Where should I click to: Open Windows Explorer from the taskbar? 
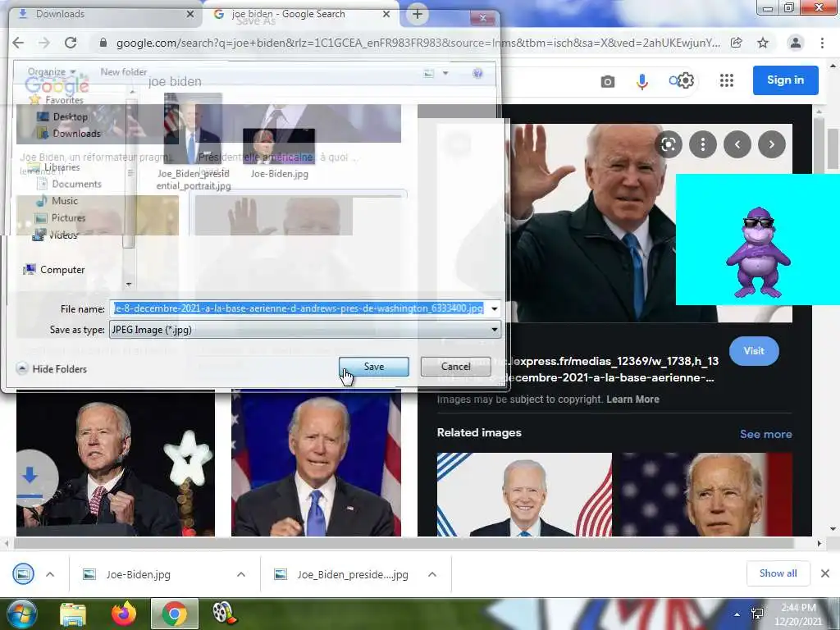[73, 614]
